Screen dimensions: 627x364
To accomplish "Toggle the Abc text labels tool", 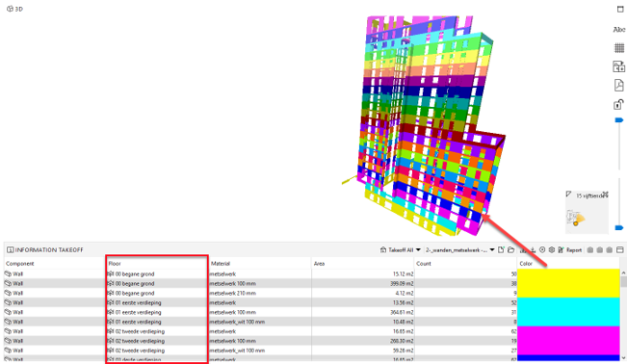I will 619,30.
